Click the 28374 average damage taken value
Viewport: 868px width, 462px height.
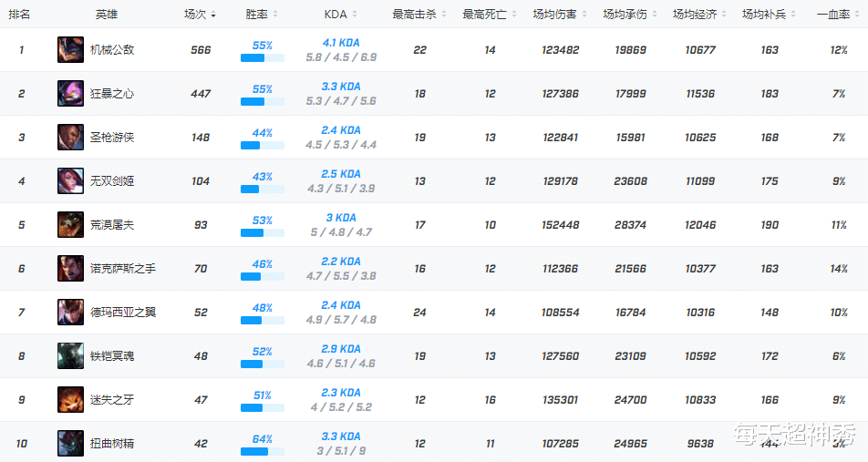click(x=631, y=225)
